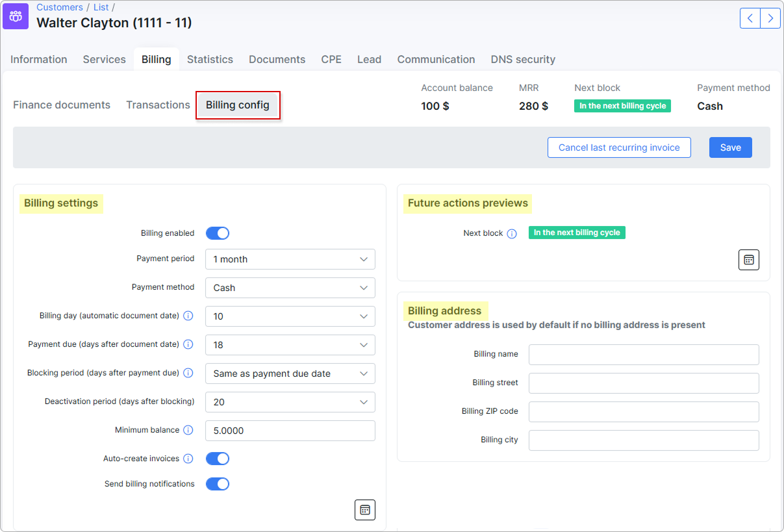This screenshot has width=784, height=532.
Task: Open the Billing day dropdown
Action: (x=290, y=316)
